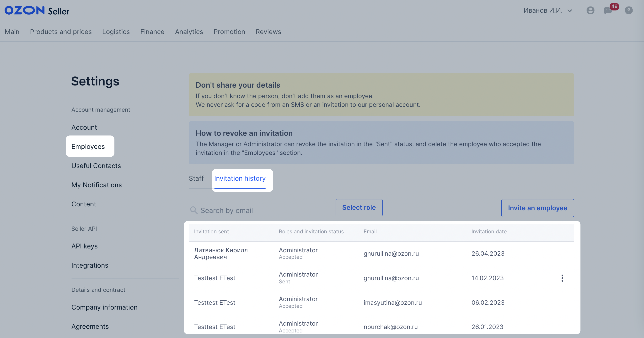Click Roles and invitation status column header
This screenshot has width=644, height=338.
click(311, 231)
